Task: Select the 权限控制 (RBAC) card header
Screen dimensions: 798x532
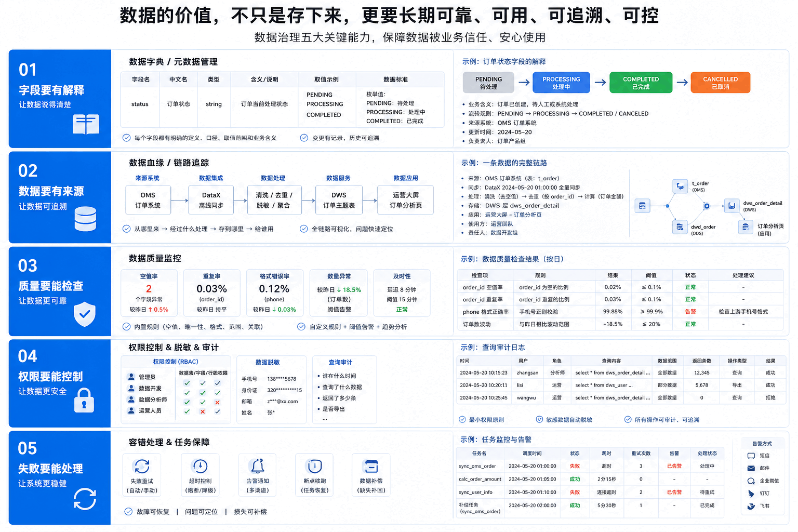Action: click(x=176, y=362)
